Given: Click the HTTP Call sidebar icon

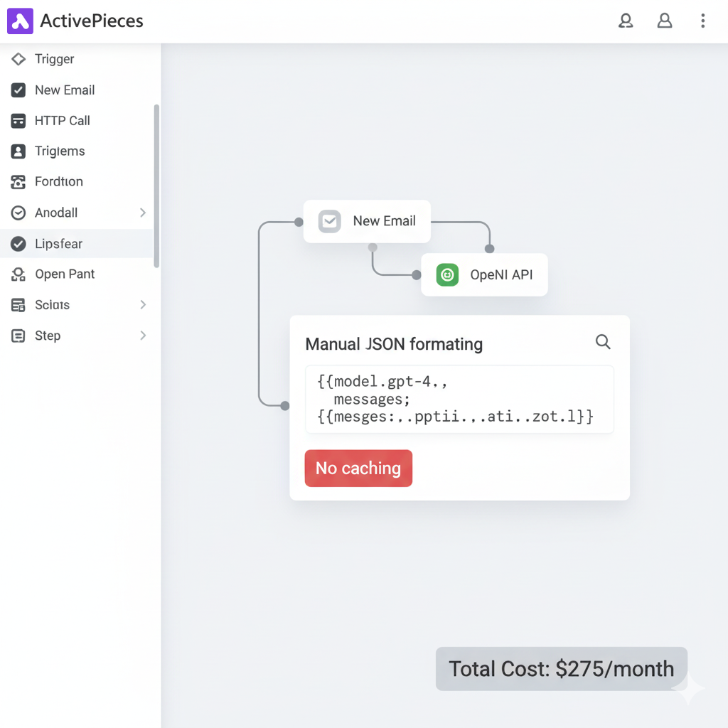Looking at the screenshot, I should [18, 120].
